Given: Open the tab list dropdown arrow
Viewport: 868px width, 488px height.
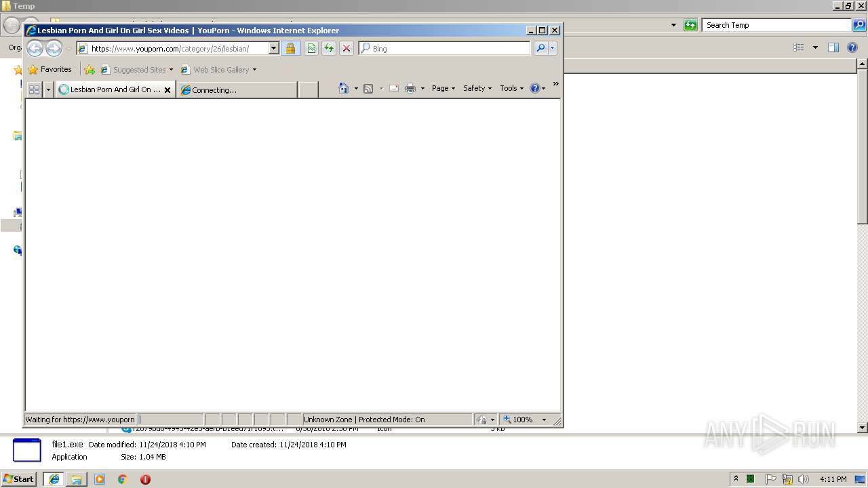Looking at the screenshot, I should point(48,89).
